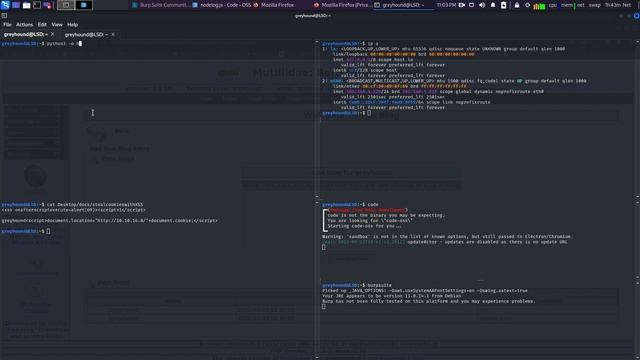This screenshot has height=360, width=640.
Task: Switch to Burp Suite Community taskbar window
Action: tap(161, 5)
